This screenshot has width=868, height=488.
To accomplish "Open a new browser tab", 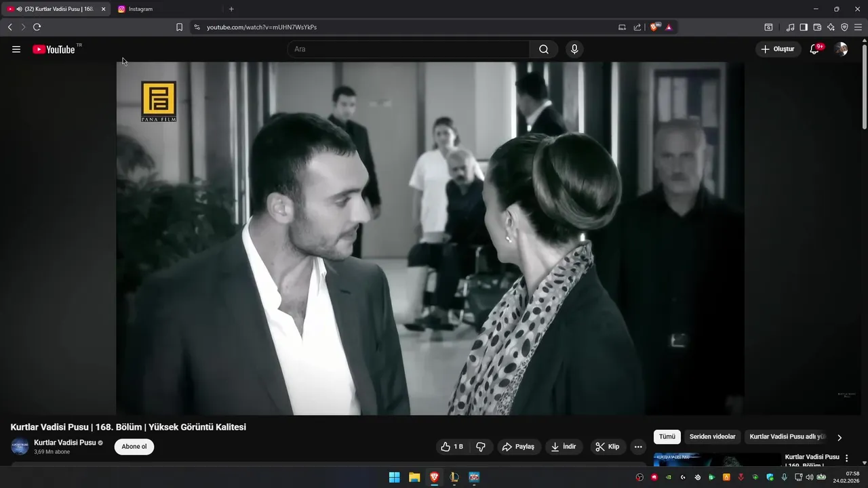I will pos(231,9).
